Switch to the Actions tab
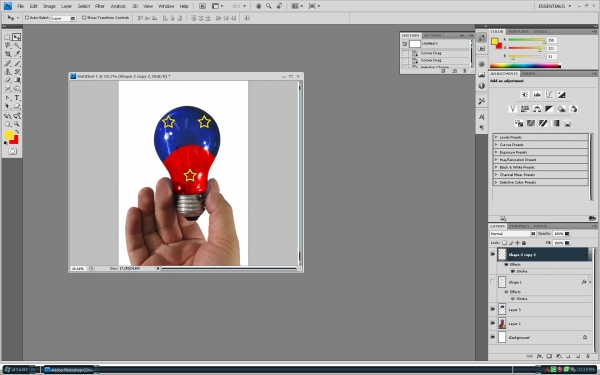Image resolution: width=600 pixels, height=375 pixels. 432,35
